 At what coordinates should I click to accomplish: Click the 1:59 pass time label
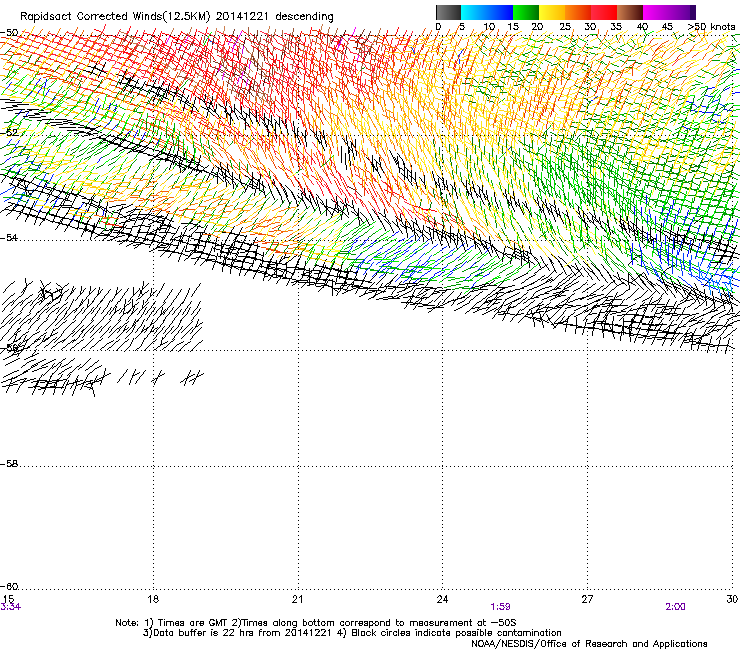click(x=500, y=607)
